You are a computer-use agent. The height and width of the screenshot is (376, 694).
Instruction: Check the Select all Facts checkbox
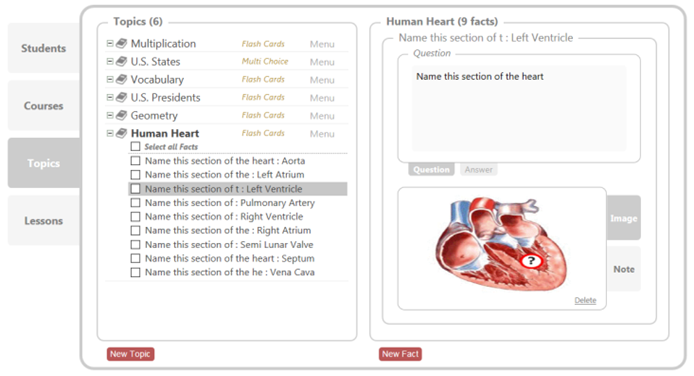[135, 146]
